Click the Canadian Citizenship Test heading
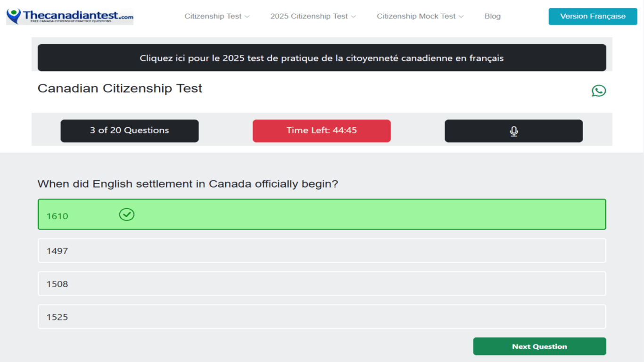The width and height of the screenshot is (644, 362). (x=120, y=89)
